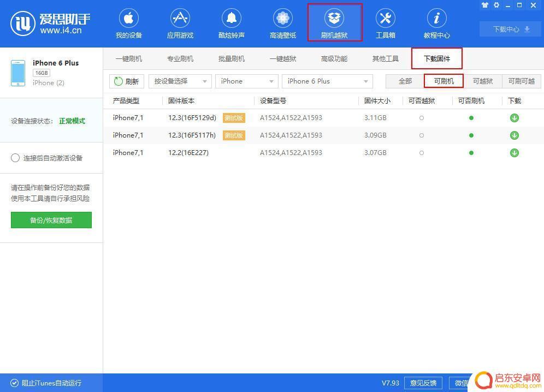Click the 设备型号 column header
This screenshot has height=392, width=544.
point(273,101)
